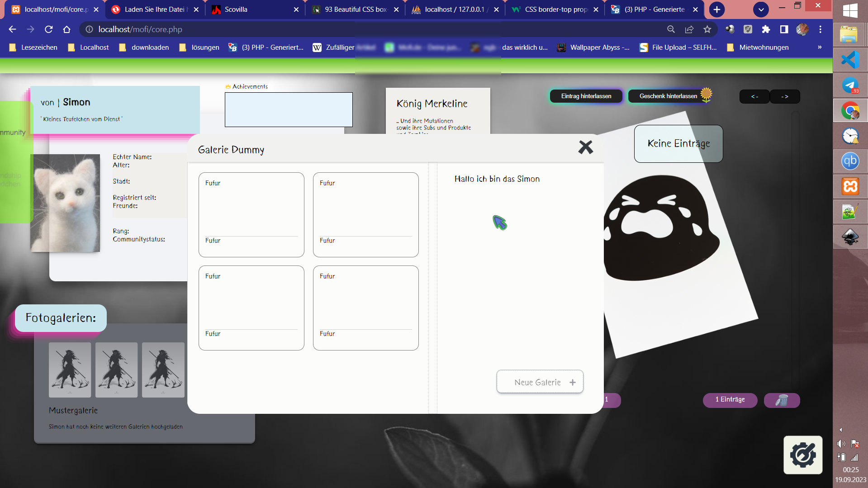Close the Galerie Dummy dialog
This screenshot has height=488, width=868.
click(x=585, y=147)
